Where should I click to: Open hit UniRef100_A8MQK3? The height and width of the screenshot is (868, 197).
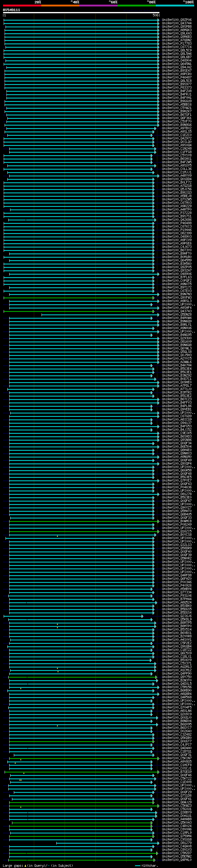177,30
